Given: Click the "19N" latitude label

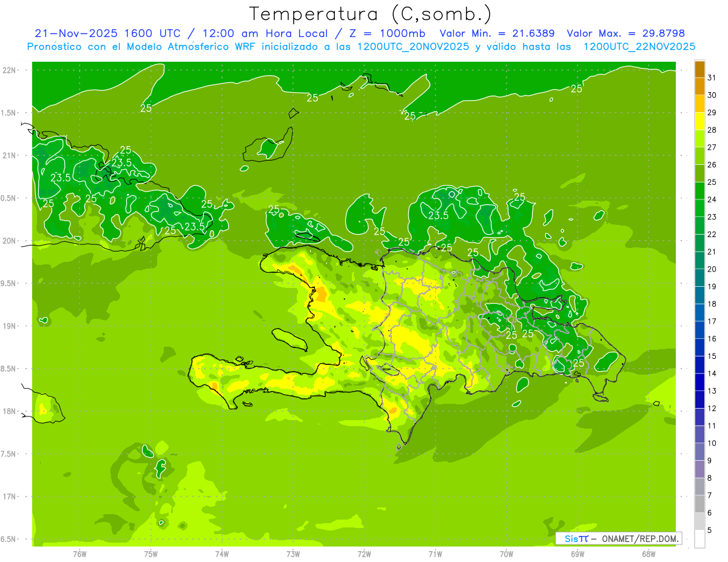Looking at the screenshot, I should [9, 326].
